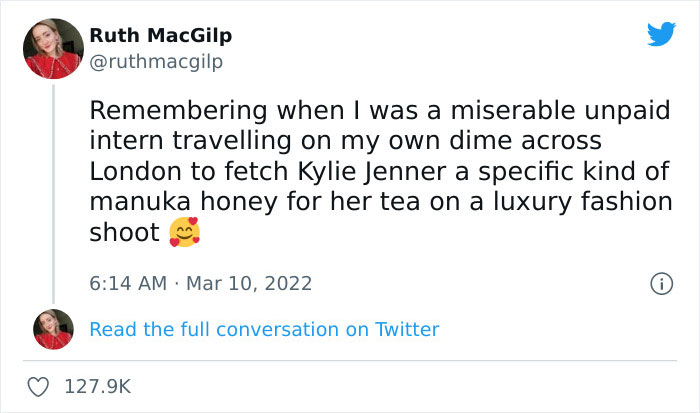Viewport: 700px width, 413px height.
Task: Click the Twitter bird logo
Action: 661,35
